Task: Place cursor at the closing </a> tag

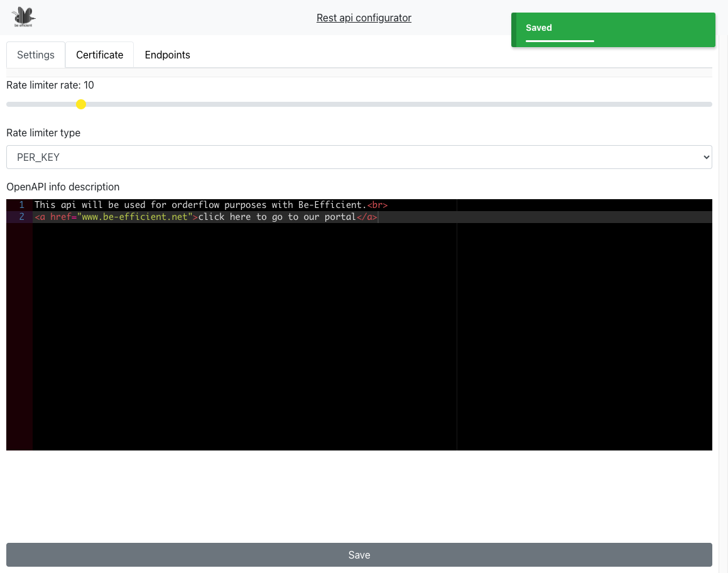Action: [x=367, y=217]
